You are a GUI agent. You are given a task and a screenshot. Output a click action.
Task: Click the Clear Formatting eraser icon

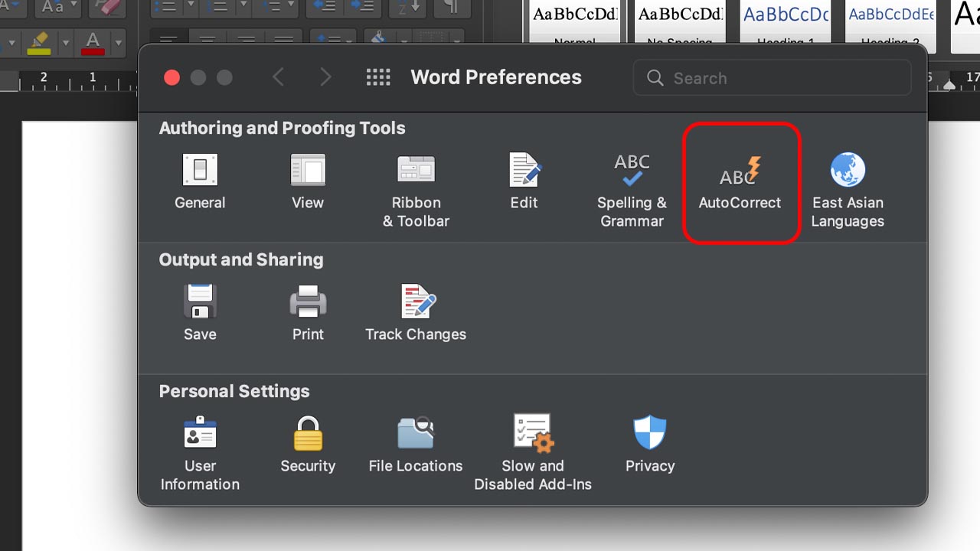tap(107, 8)
